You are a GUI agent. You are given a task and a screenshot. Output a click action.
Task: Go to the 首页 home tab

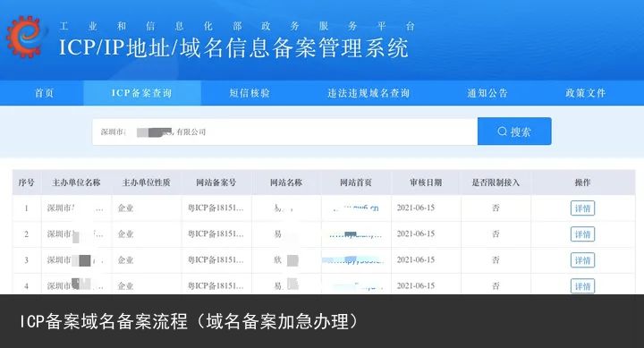44,93
